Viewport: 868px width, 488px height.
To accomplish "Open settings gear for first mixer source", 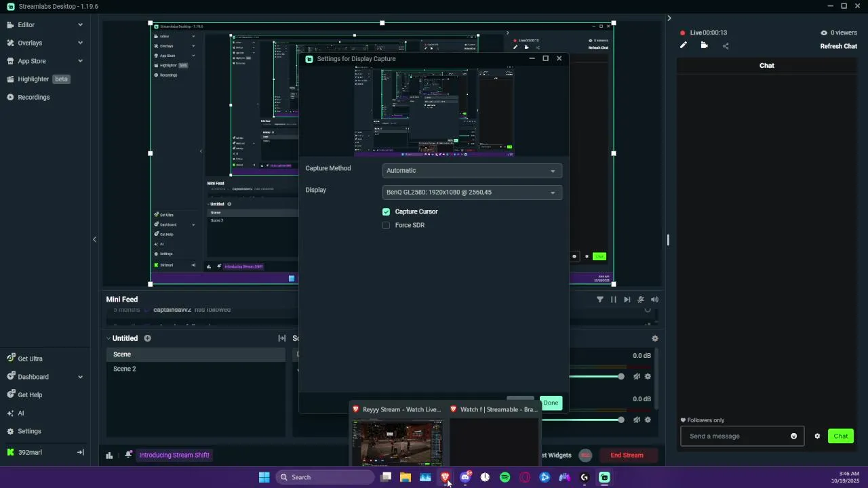I will [x=648, y=376].
